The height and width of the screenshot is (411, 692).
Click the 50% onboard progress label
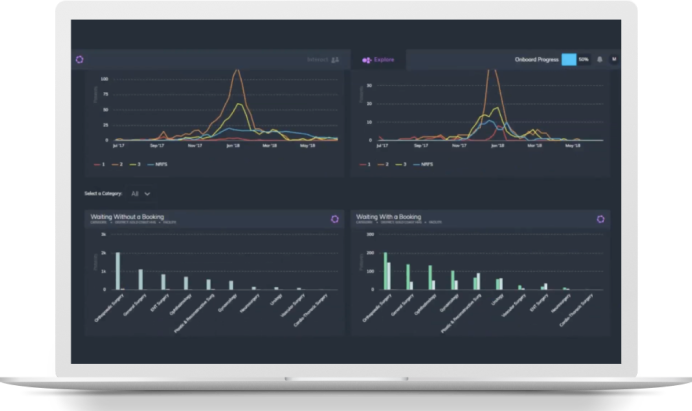pyautogui.click(x=584, y=60)
